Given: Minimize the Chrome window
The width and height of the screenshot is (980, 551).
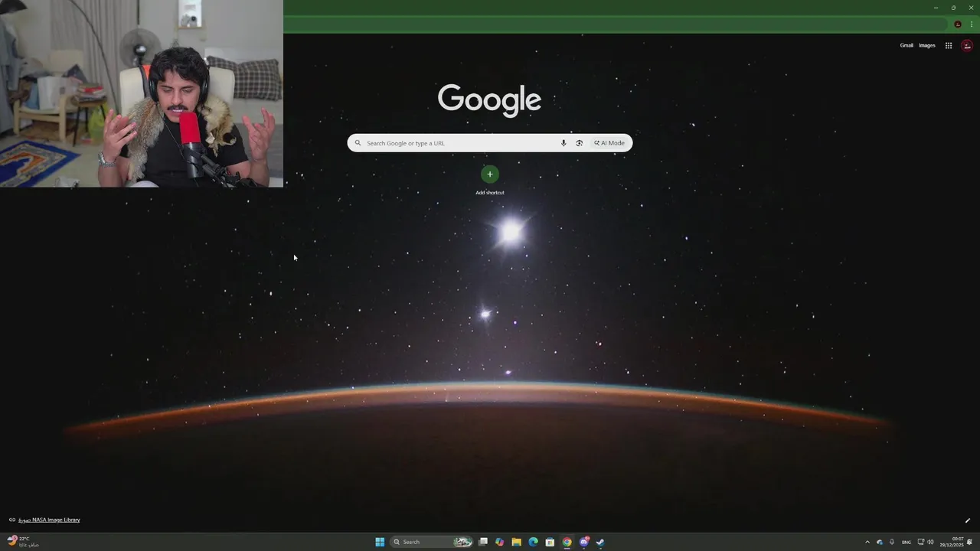Looking at the screenshot, I should [x=936, y=8].
